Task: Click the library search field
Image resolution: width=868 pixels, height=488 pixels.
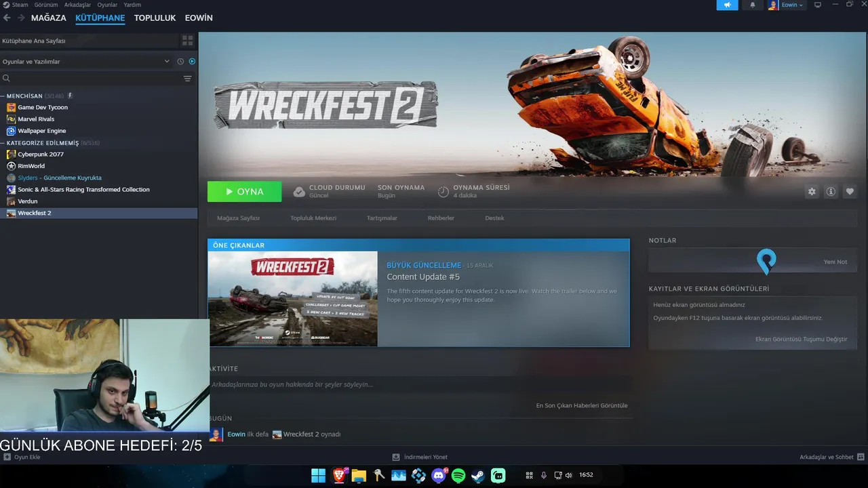Action: point(91,79)
